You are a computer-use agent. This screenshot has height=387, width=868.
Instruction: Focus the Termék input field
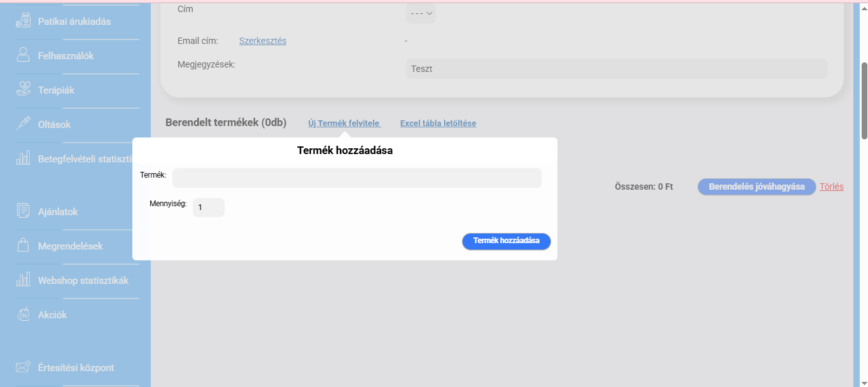356,178
